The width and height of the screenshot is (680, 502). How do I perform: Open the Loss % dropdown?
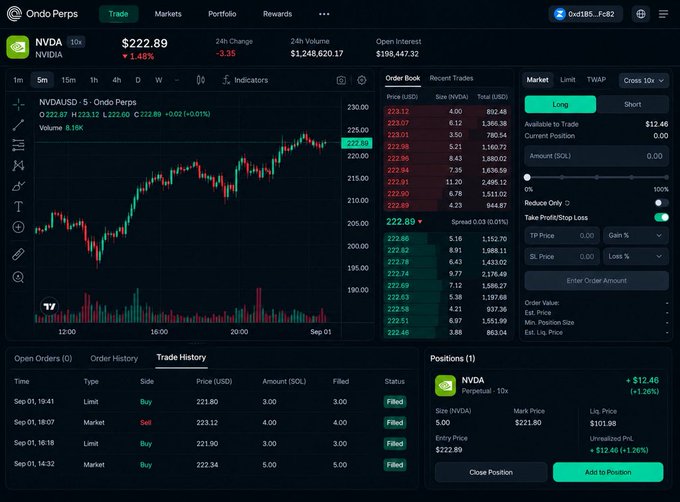click(635, 256)
